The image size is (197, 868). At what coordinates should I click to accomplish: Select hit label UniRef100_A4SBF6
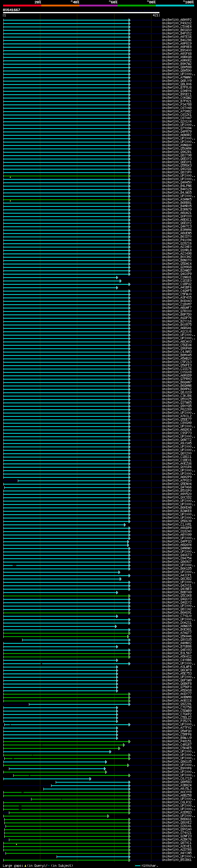(177, 287)
